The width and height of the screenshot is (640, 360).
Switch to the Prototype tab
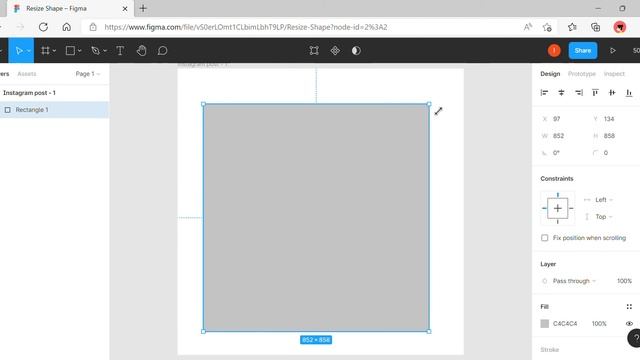click(582, 74)
